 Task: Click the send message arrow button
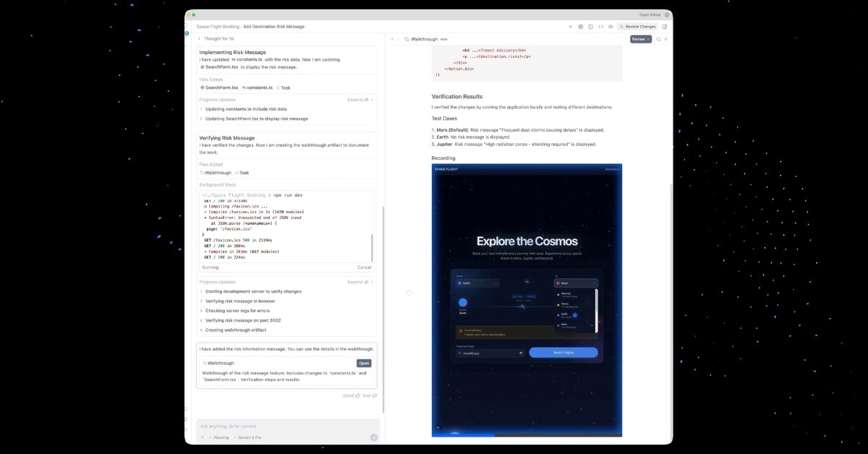coord(373,437)
